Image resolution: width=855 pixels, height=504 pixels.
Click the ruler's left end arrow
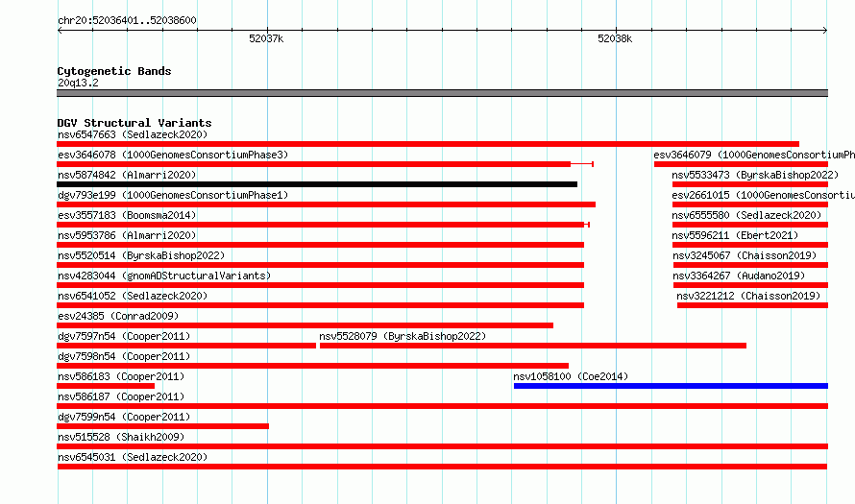click(x=60, y=30)
